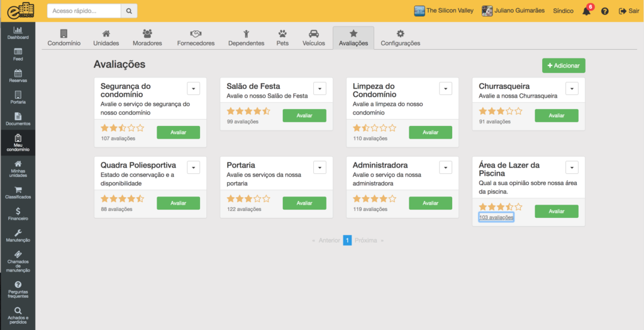Open dropdown on Churrasqueira card
The width and height of the screenshot is (644, 330).
pos(572,88)
